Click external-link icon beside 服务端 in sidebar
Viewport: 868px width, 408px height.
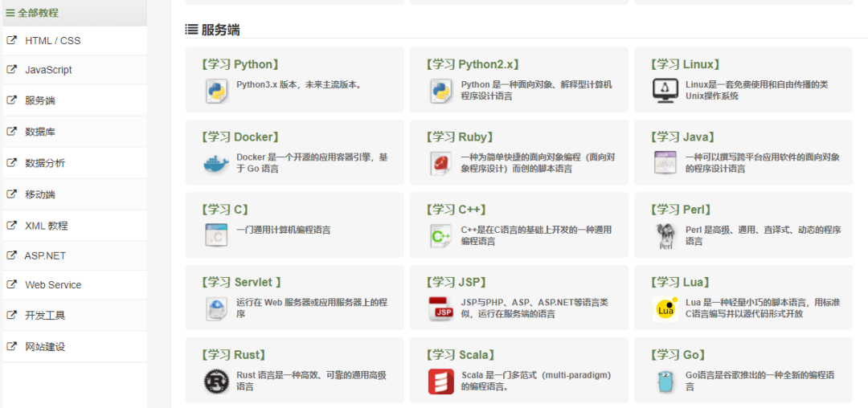tap(11, 100)
